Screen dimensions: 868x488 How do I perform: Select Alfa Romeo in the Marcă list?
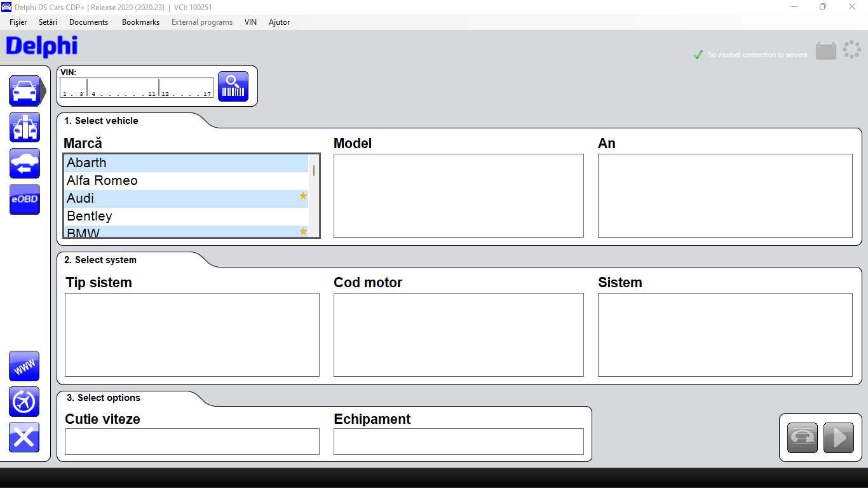tap(186, 181)
